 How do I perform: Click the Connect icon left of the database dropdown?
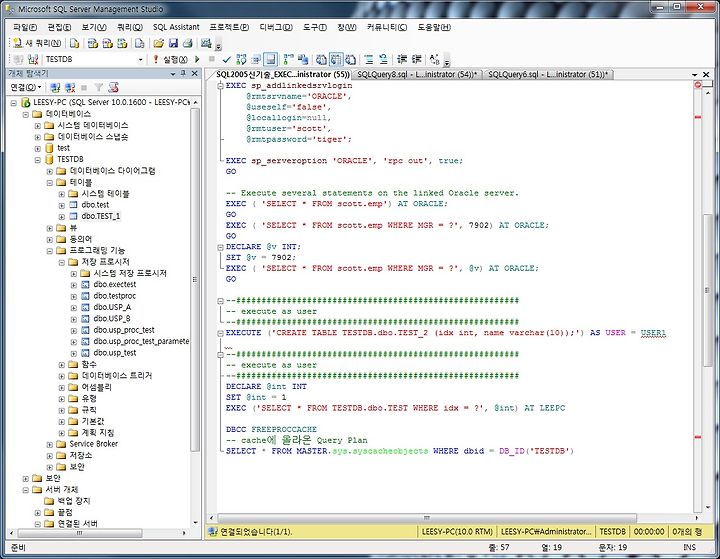[18, 59]
